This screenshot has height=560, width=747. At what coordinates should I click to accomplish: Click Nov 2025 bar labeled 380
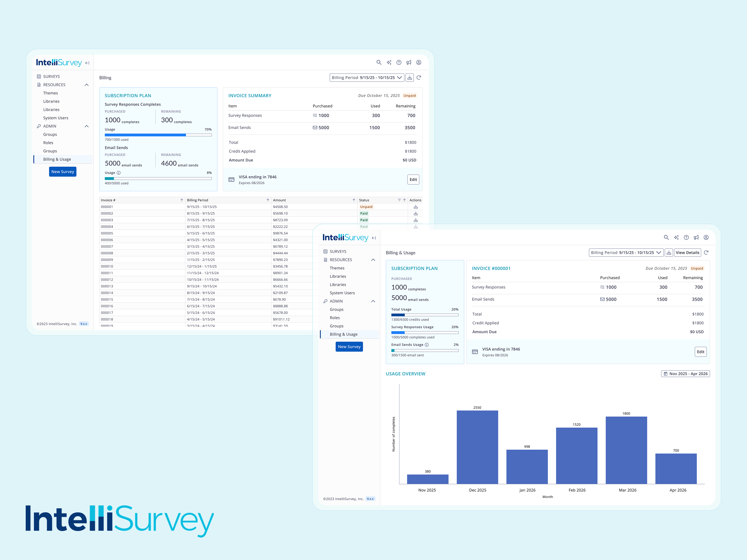coord(428,479)
